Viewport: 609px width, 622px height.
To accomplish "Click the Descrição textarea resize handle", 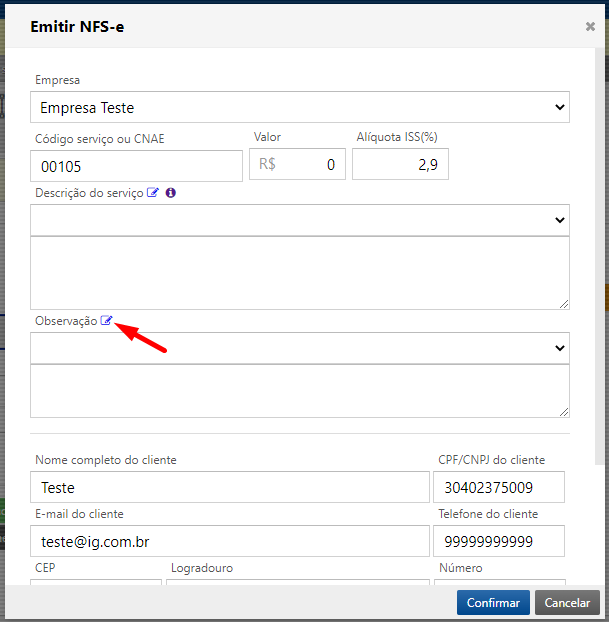I will click(x=564, y=304).
